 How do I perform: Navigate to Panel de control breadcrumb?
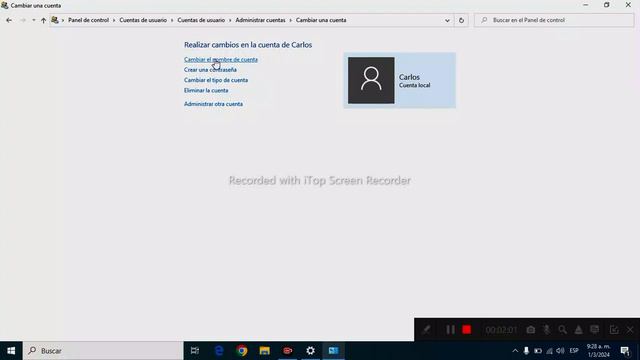88,20
